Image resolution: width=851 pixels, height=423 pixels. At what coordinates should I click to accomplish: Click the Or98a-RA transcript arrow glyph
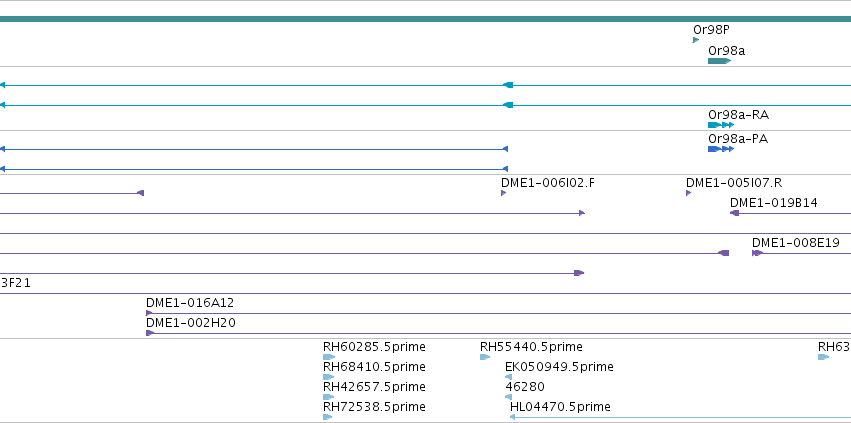coord(721,125)
